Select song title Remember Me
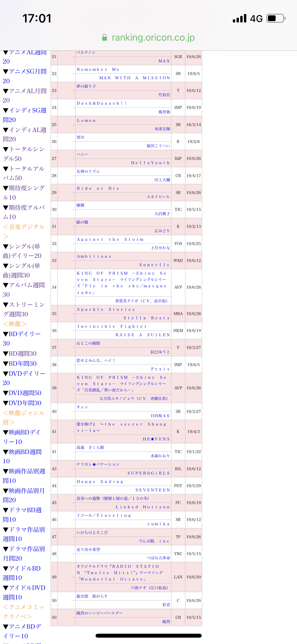Viewport: 297px width, 644px height. point(98,69)
